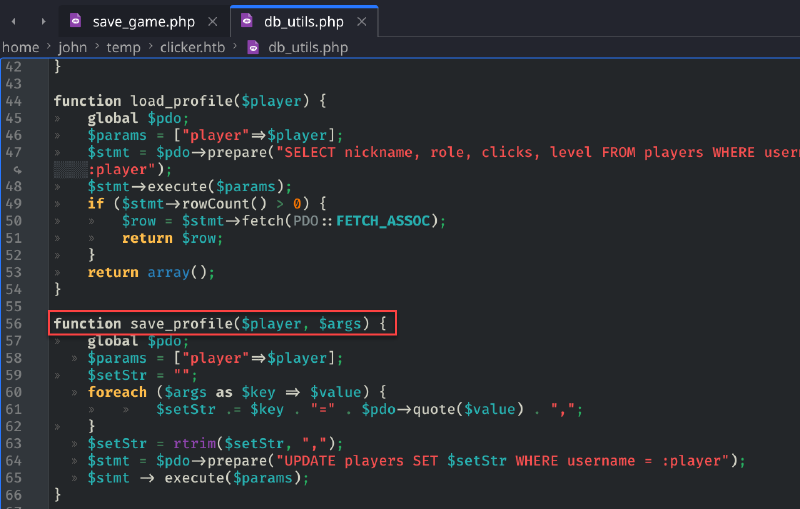Click 'foreach' keyword on line 60
800x509 pixels.
pos(117,392)
